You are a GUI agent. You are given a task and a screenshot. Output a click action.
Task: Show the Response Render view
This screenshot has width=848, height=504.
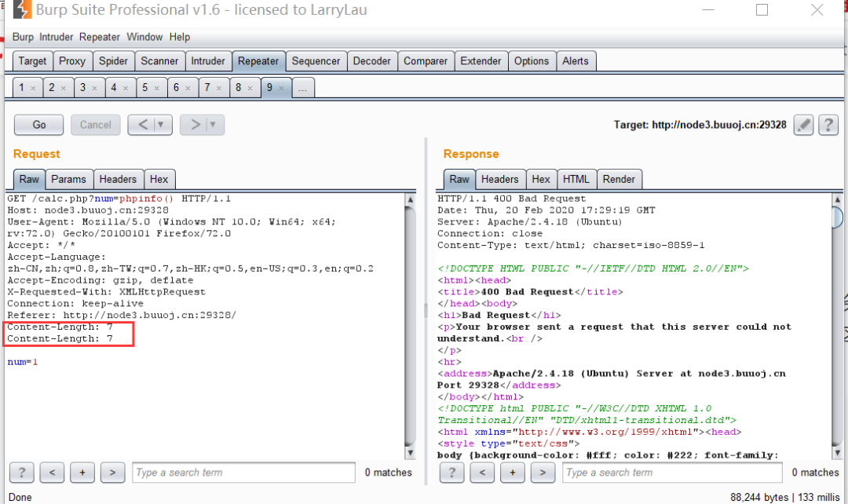[x=620, y=179]
